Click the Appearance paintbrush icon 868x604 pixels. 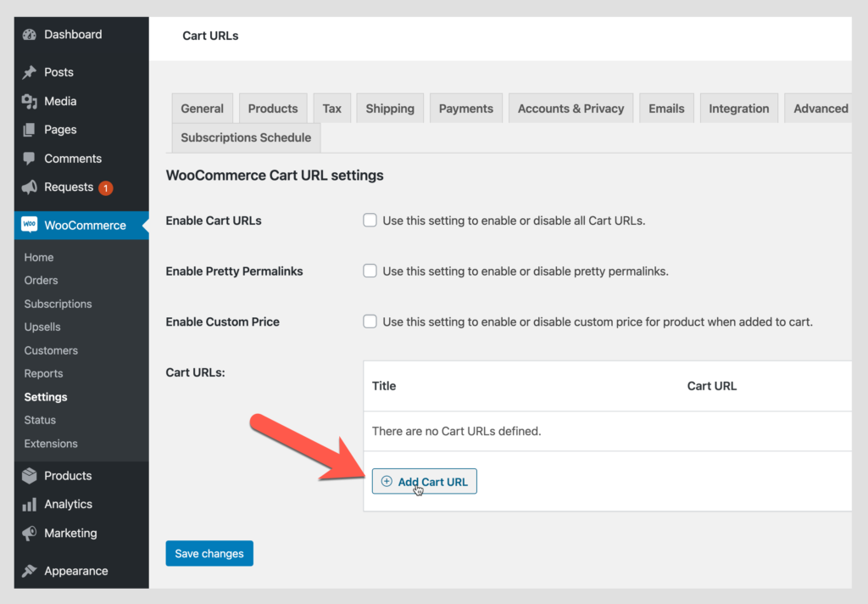click(30, 571)
